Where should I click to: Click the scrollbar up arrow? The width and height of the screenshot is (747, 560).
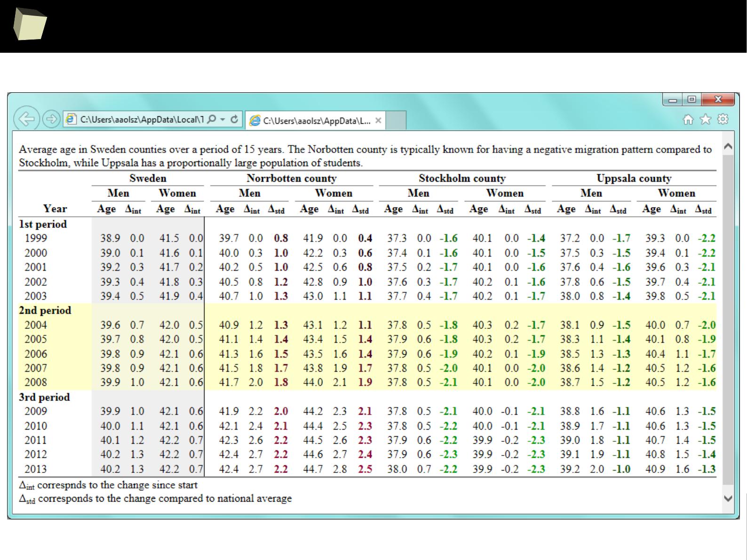728,146
